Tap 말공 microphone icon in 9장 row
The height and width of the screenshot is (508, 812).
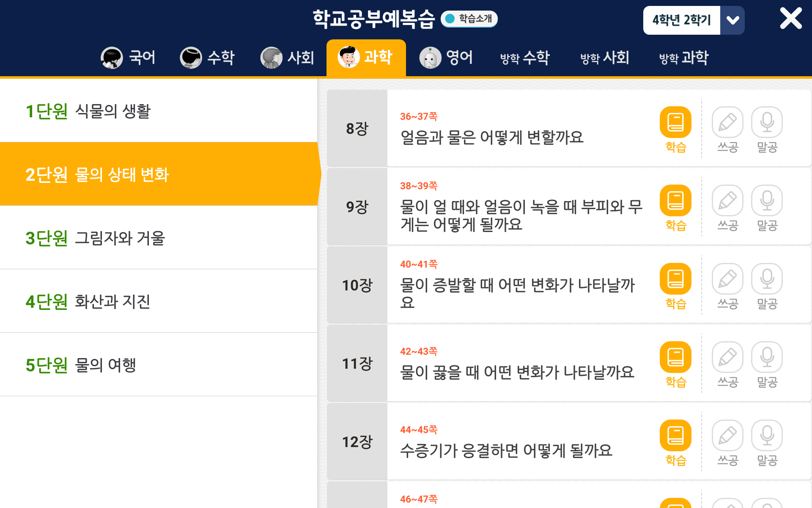click(x=767, y=201)
